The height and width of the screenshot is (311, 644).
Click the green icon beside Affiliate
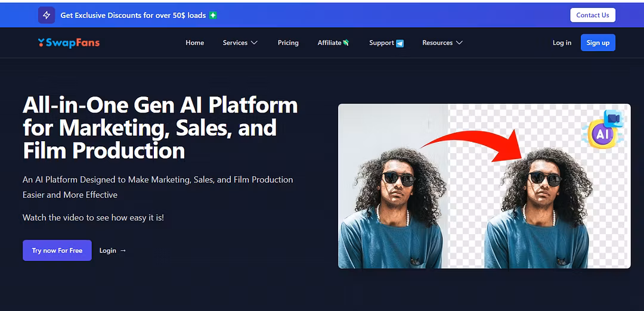pos(346,43)
